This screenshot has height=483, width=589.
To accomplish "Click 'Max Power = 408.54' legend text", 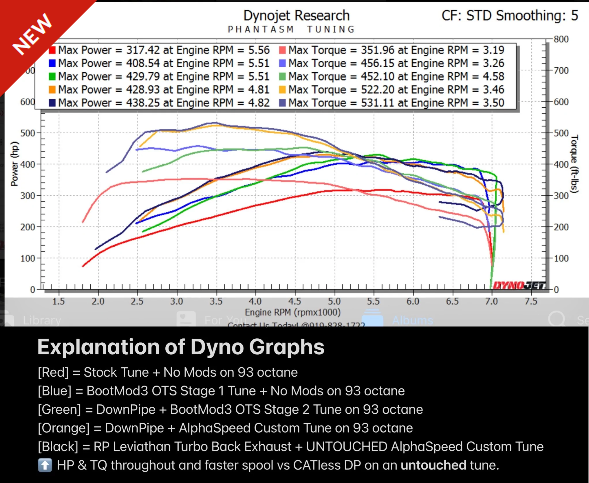I will 109,63.
